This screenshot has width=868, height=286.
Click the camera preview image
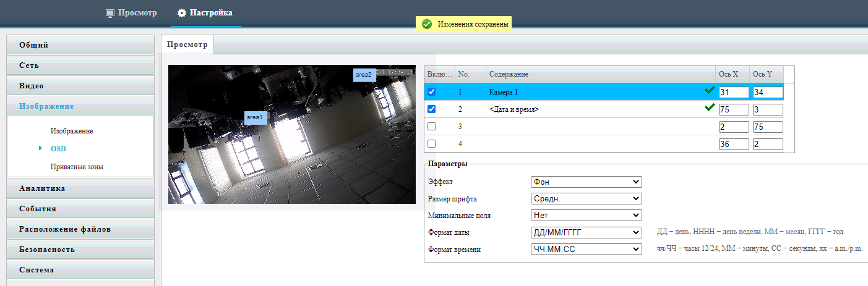click(x=292, y=134)
